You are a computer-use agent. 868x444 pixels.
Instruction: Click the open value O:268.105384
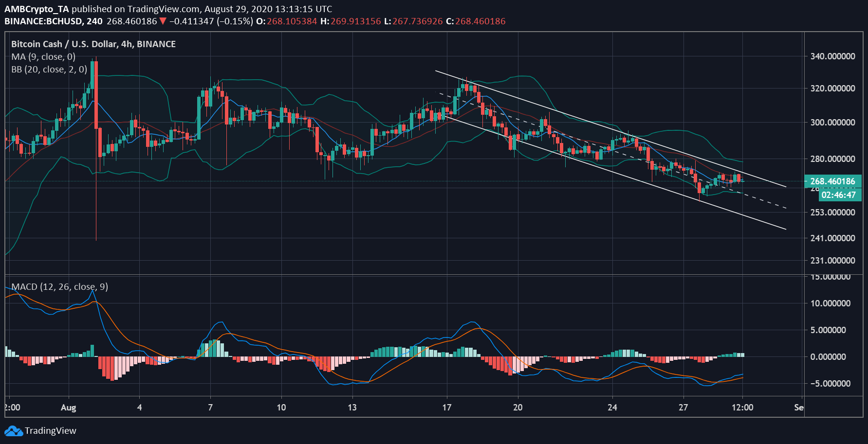click(287, 21)
